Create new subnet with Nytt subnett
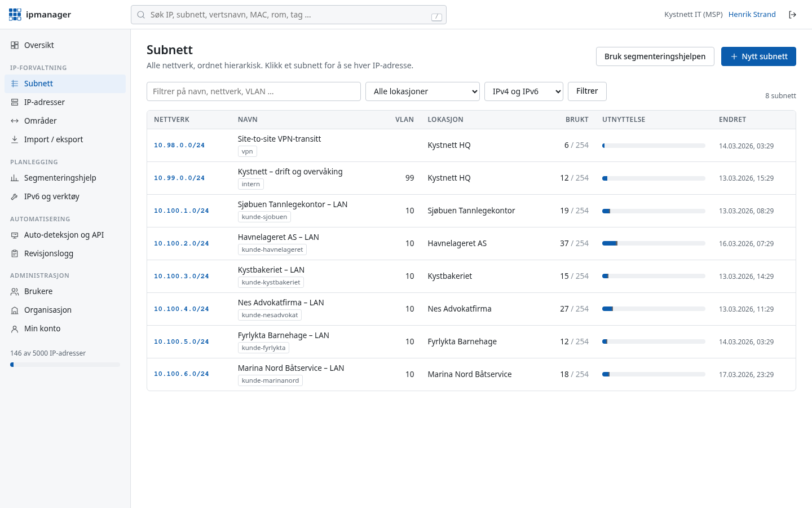Screen dimensions: 812x508 tap(758, 56)
